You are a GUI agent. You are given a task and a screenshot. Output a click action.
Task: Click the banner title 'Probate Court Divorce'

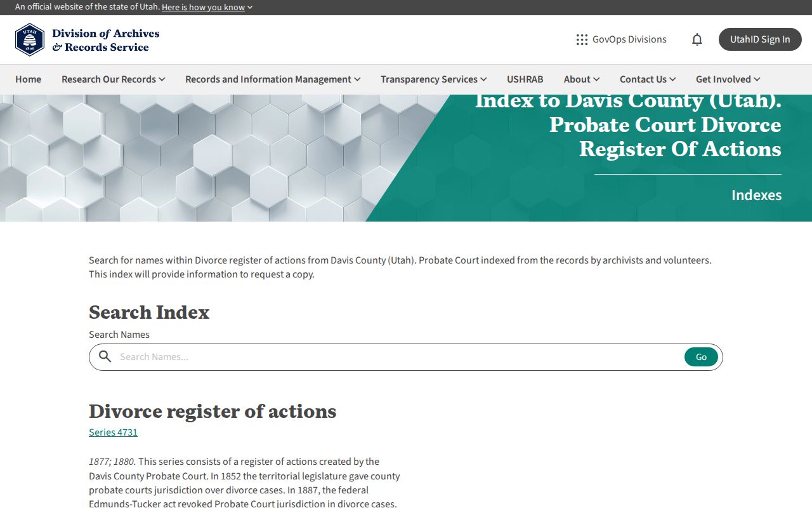click(665, 124)
